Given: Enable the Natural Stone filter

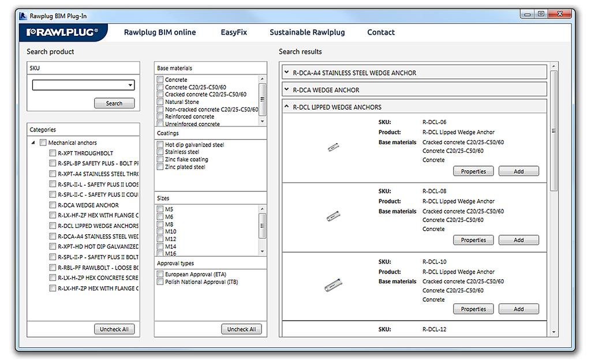Looking at the screenshot, I should (160, 102).
